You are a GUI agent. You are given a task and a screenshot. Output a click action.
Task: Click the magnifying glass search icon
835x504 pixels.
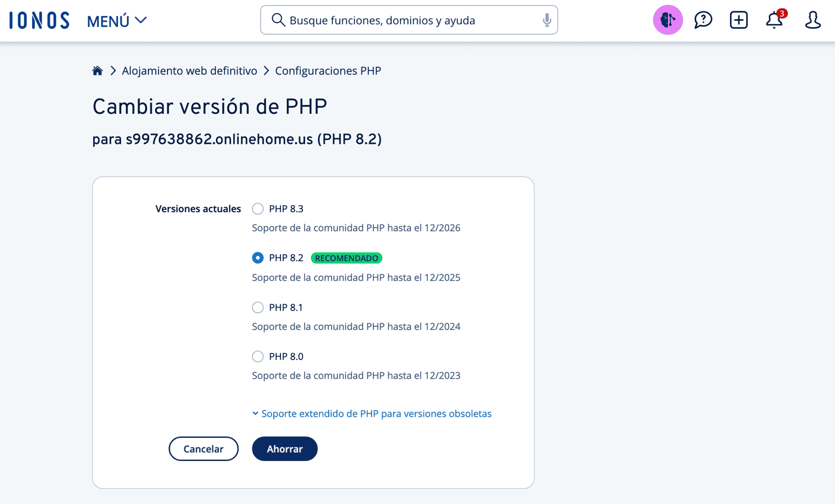[x=278, y=20]
